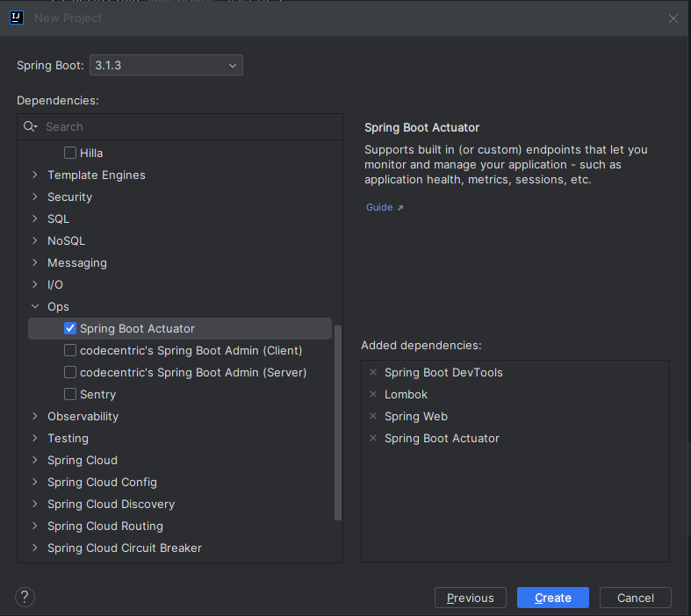Expand the Spring Cloud Routing category
The width and height of the screenshot is (691, 616).
(35, 526)
